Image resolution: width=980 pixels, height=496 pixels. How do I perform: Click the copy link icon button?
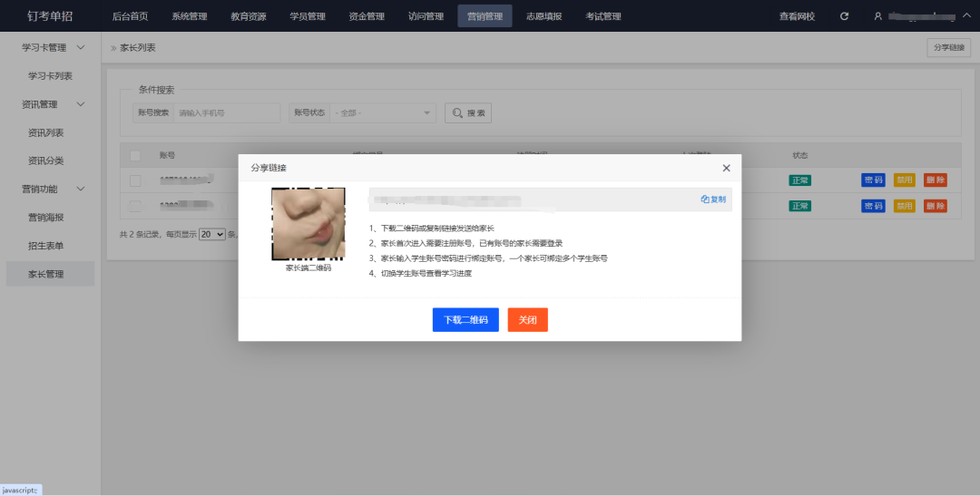pyautogui.click(x=713, y=199)
